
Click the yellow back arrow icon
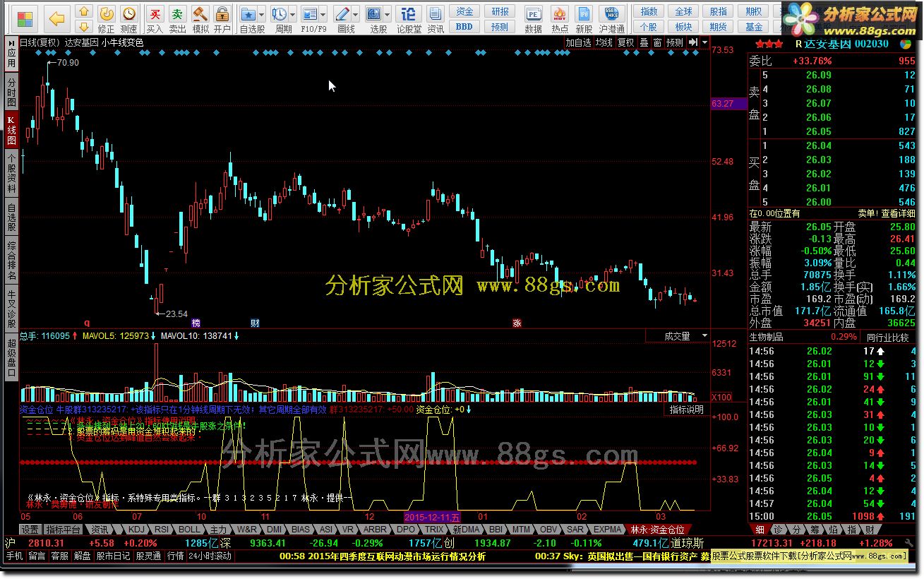[x=57, y=18]
